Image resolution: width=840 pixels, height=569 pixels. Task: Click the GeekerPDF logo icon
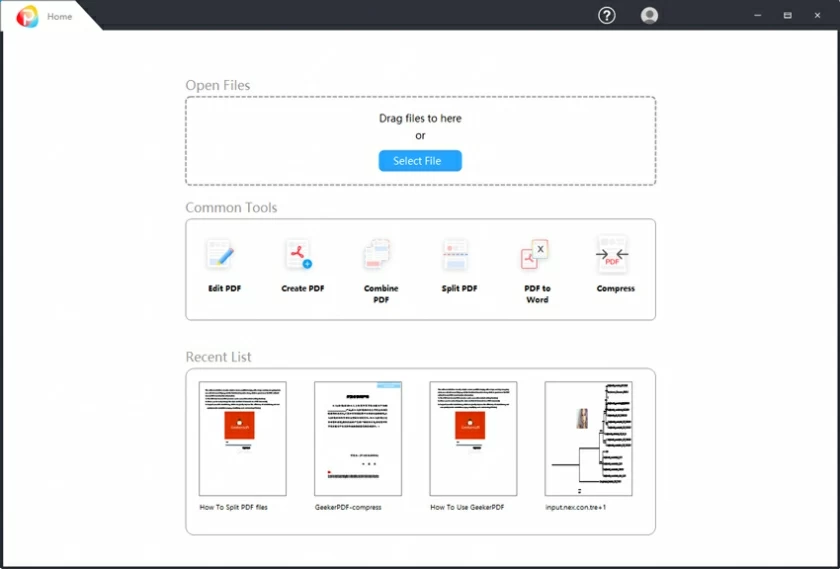click(27, 17)
